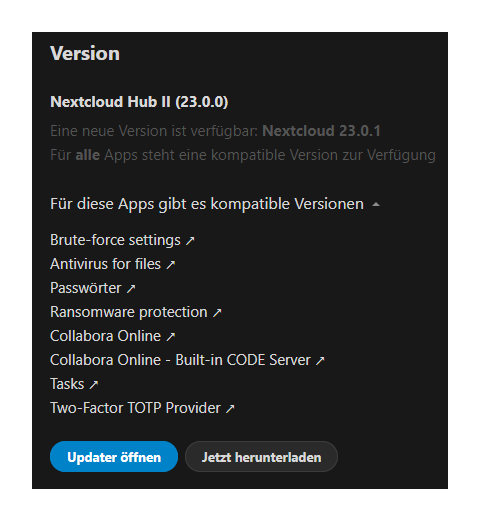Click the arrow after Built-in CODE Server
This screenshot has height=521, width=480.
pos(320,361)
